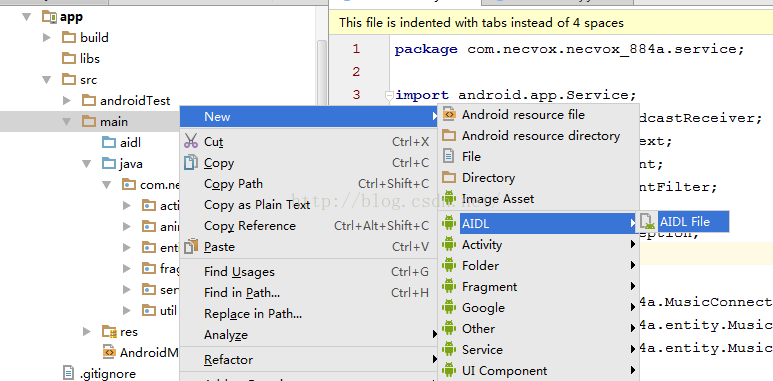Image resolution: width=773 pixels, height=381 pixels.
Task: Expand the build folder node
Action: coord(47,37)
